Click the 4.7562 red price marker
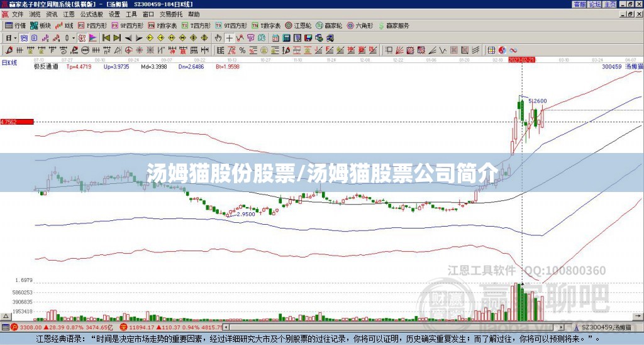 (x=17, y=122)
